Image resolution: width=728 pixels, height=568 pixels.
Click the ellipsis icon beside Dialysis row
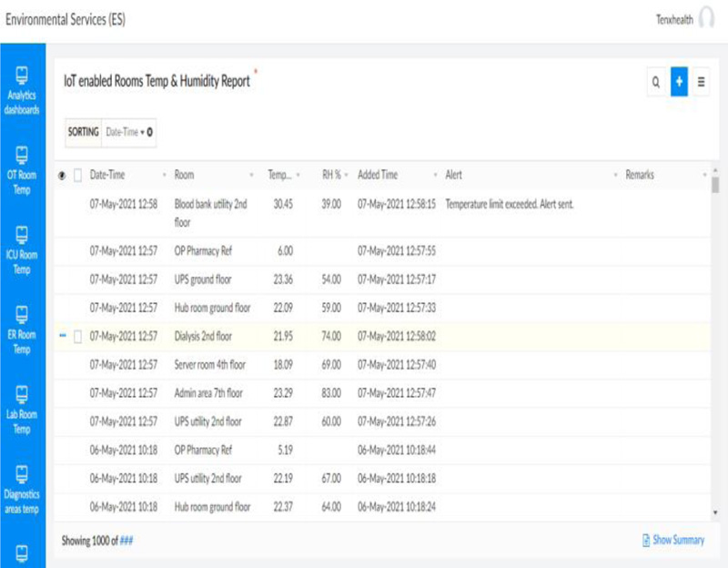click(x=64, y=337)
